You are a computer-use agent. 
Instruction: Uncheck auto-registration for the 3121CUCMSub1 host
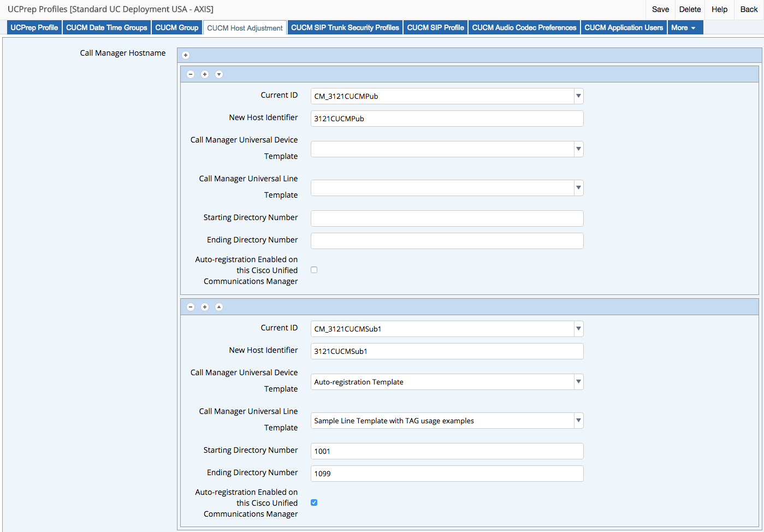point(314,503)
